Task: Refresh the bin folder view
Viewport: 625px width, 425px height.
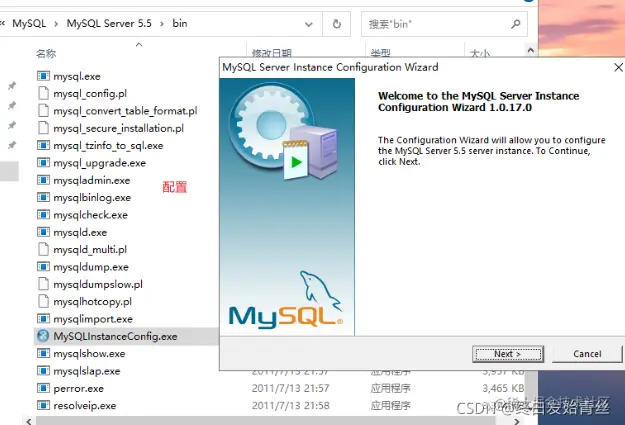Action: click(x=337, y=24)
